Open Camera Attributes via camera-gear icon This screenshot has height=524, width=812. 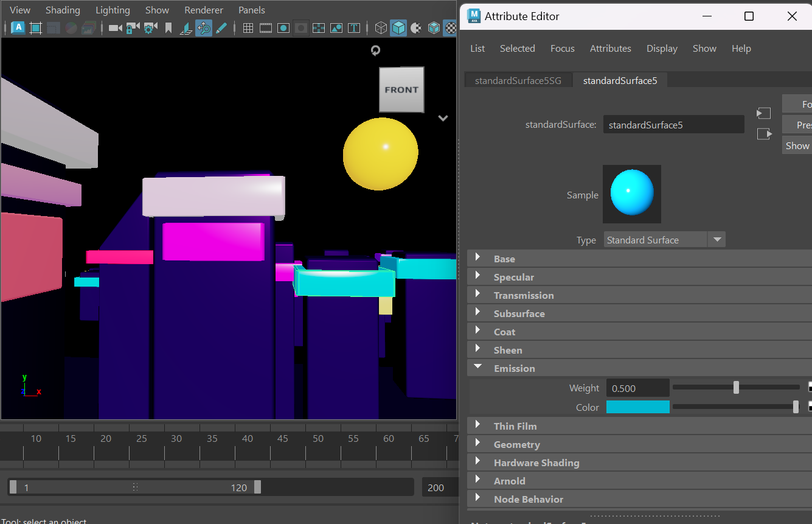pyautogui.click(x=150, y=27)
